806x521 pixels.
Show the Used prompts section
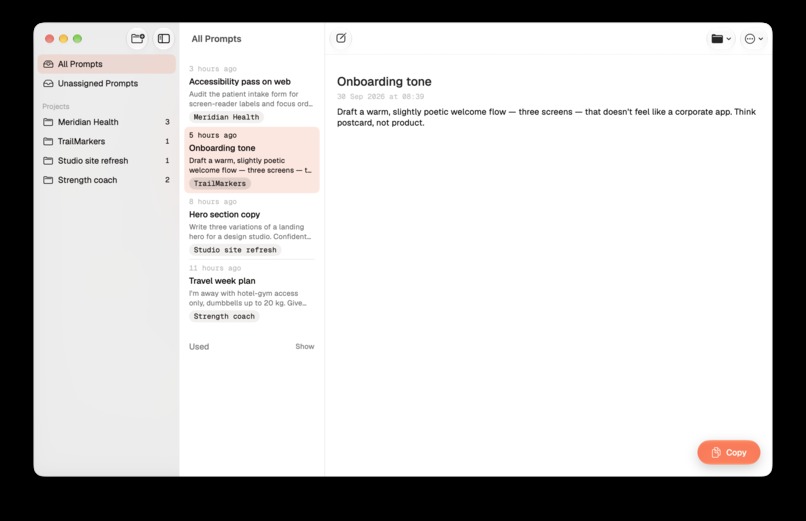(304, 346)
